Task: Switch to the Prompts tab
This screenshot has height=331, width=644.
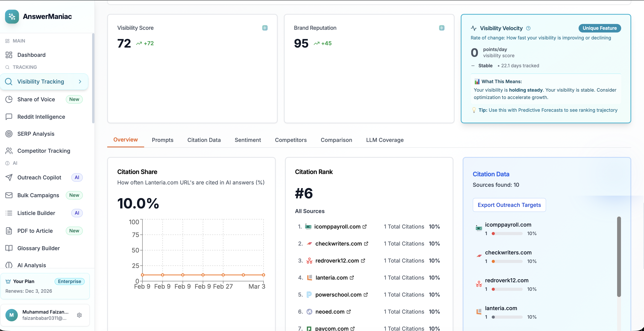Action: 163,140
